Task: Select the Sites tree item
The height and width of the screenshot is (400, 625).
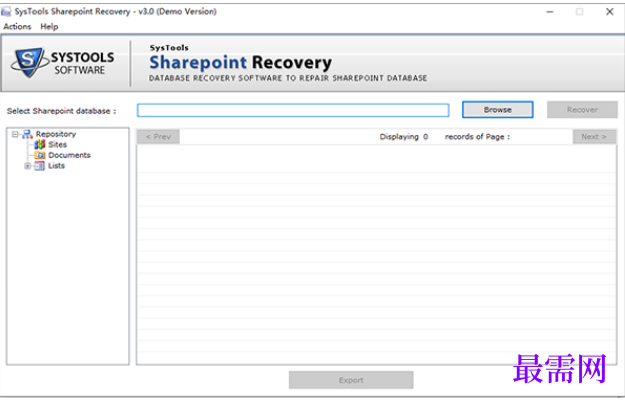Action: 57,145
